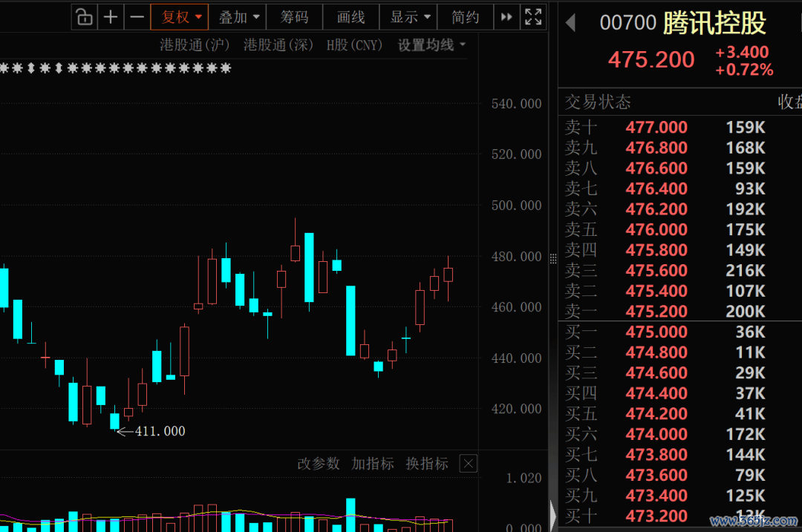Select the H股(CNY) tab
Viewport: 802px width, 532px height.
(x=354, y=45)
